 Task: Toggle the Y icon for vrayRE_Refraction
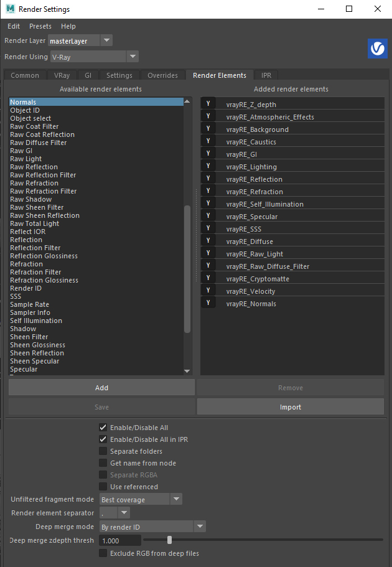(x=208, y=190)
